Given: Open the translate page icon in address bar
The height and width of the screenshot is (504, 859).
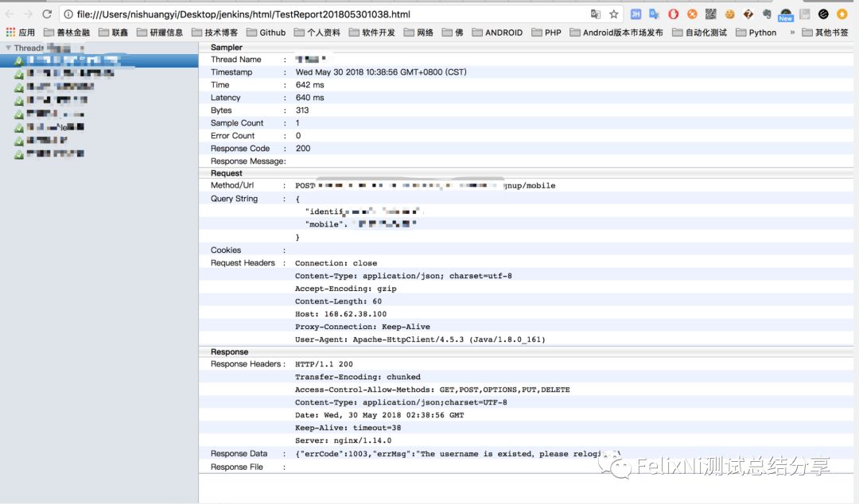Looking at the screenshot, I should [596, 14].
